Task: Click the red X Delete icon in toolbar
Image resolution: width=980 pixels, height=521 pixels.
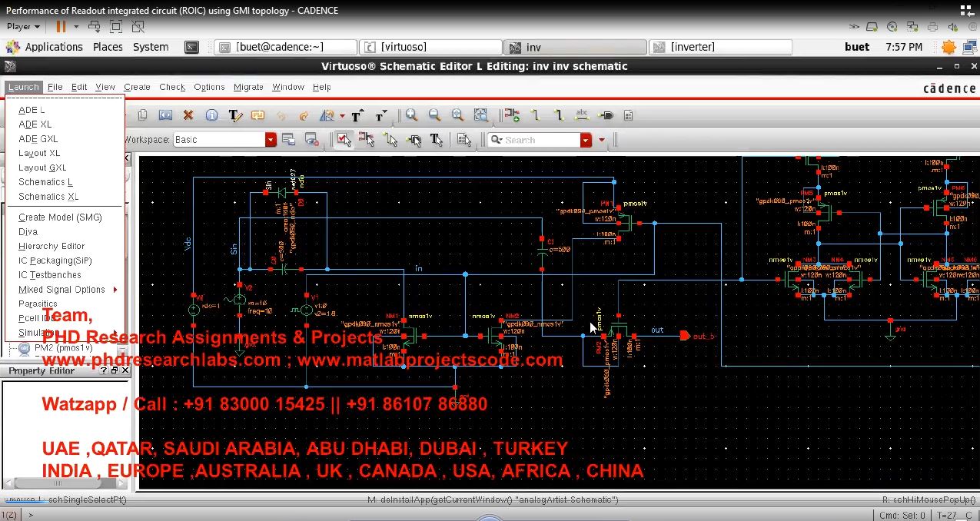Action: pyautogui.click(x=188, y=115)
